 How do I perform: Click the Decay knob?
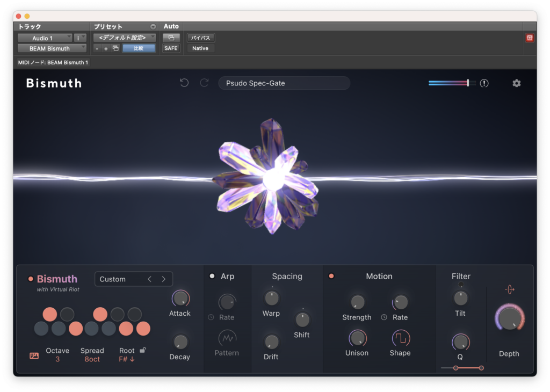pyautogui.click(x=180, y=342)
